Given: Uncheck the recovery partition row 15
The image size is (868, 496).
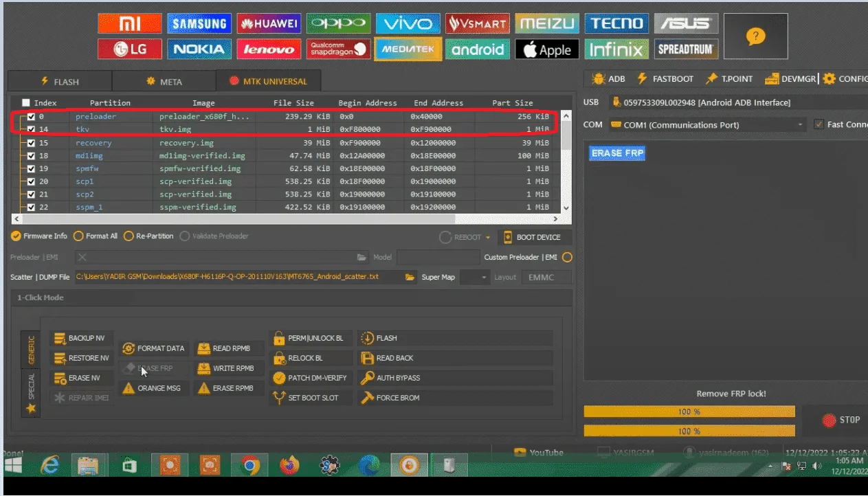Looking at the screenshot, I should coord(31,143).
